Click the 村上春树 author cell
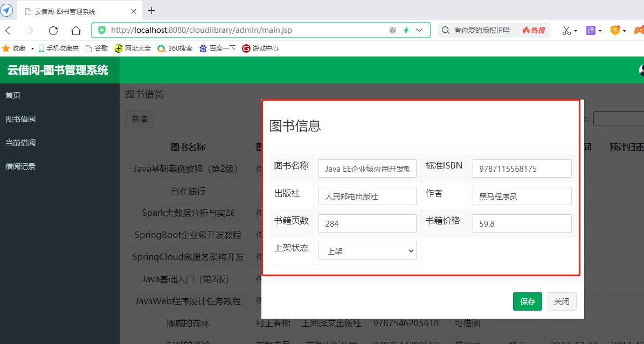This screenshot has height=344, width=644. click(x=273, y=324)
